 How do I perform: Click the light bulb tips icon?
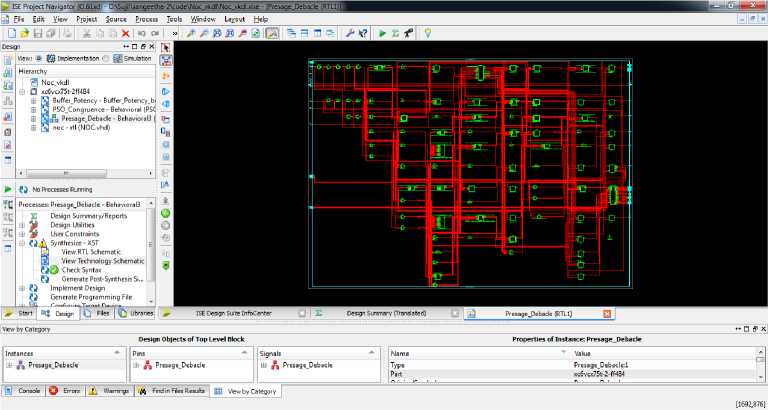[427, 33]
